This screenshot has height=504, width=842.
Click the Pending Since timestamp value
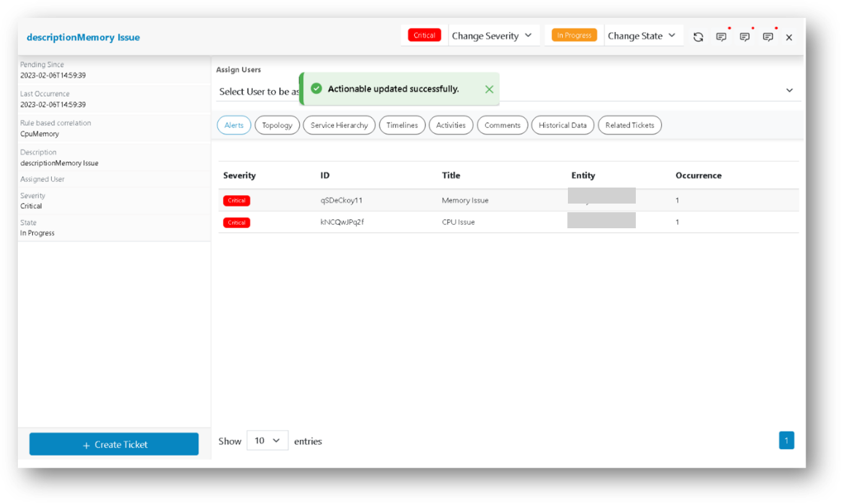coord(53,75)
